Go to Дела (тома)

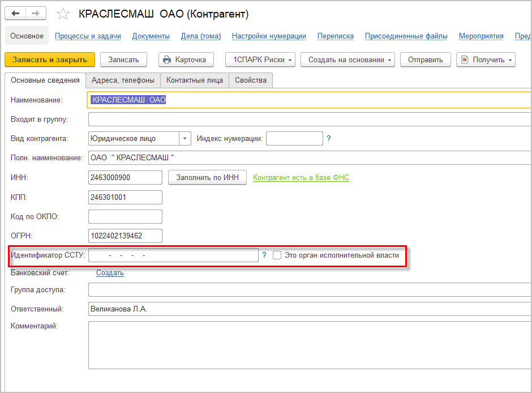(201, 36)
